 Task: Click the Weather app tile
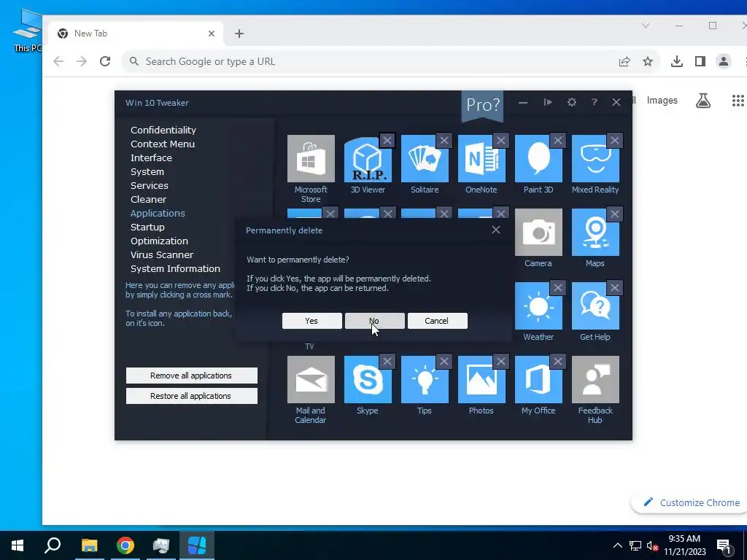coord(538,306)
